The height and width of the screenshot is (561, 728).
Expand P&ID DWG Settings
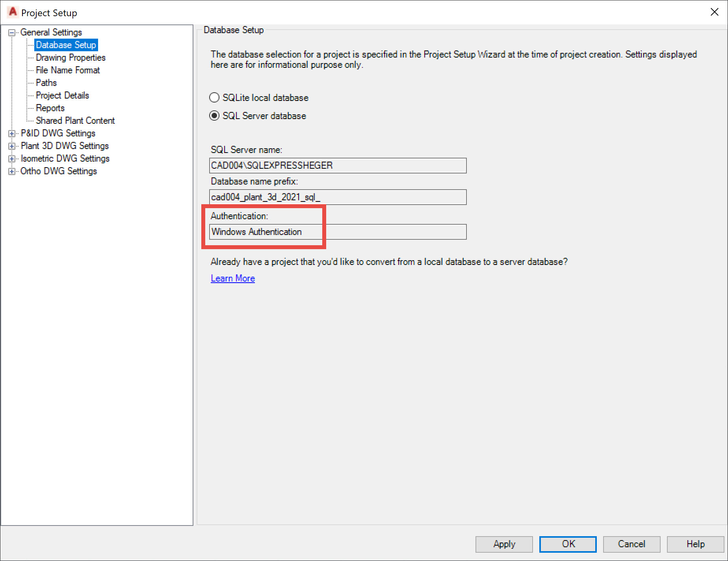[12, 133]
